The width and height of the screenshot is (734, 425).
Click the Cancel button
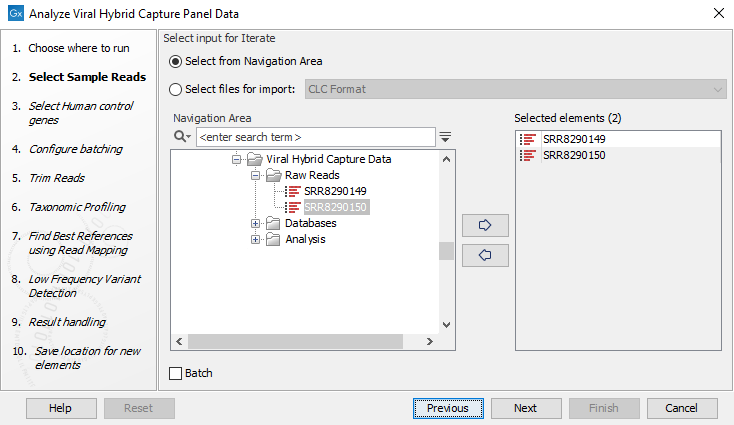click(x=682, y=408)
